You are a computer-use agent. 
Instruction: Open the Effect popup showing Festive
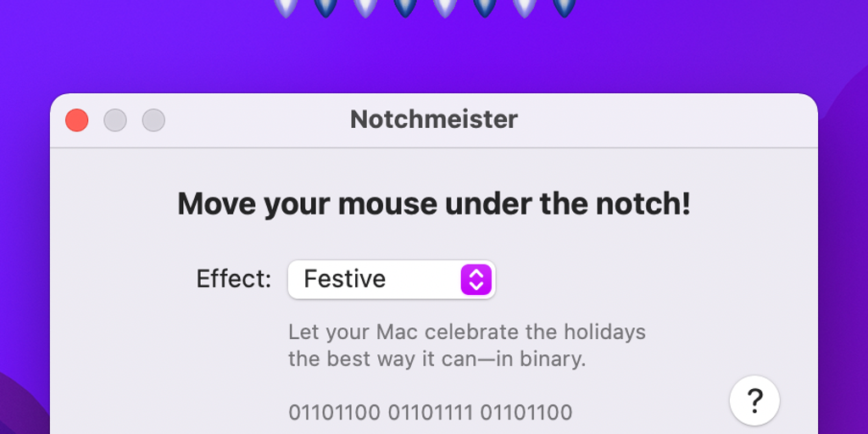pyautogui.click(x=391, y=279)
